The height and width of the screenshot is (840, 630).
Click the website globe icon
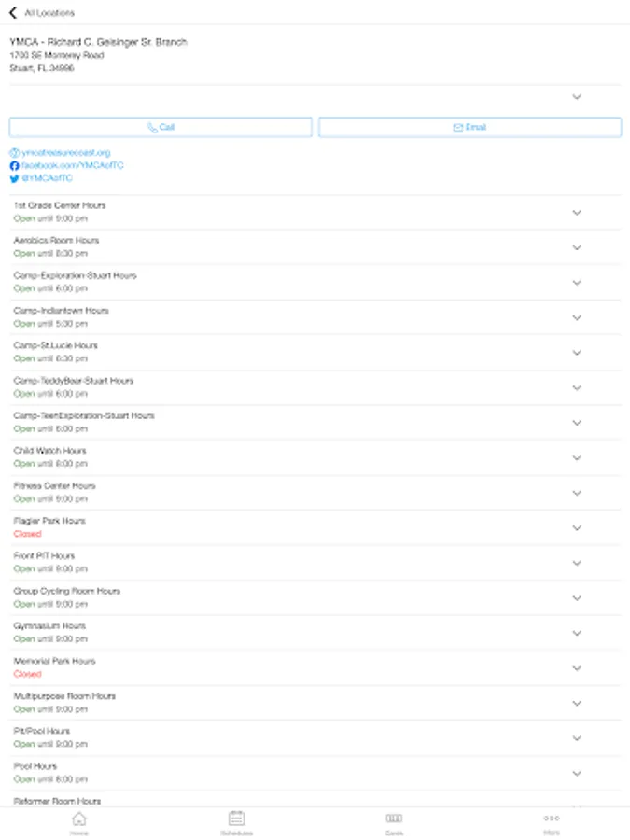13,151
